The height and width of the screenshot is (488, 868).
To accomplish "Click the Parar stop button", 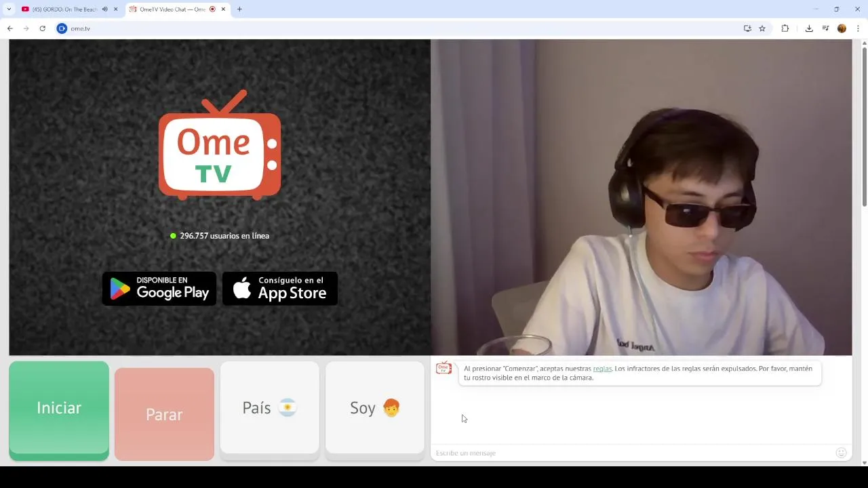I will pos(164,414).
